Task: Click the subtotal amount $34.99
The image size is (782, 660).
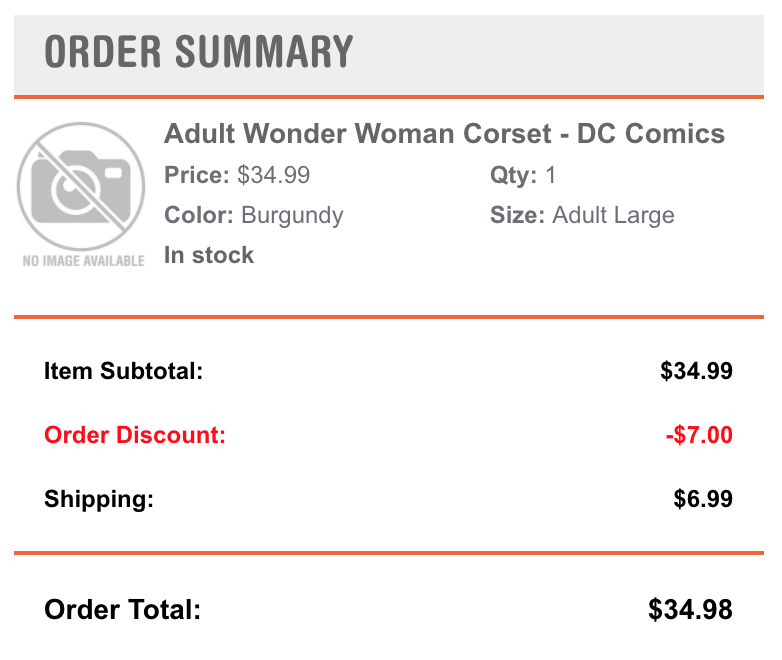Action: click(696, 371)
